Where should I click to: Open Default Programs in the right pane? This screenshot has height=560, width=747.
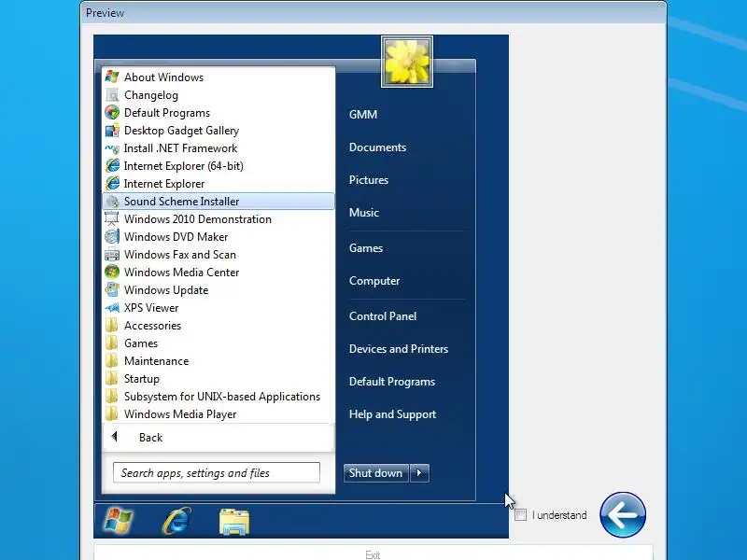coord(392,382)
